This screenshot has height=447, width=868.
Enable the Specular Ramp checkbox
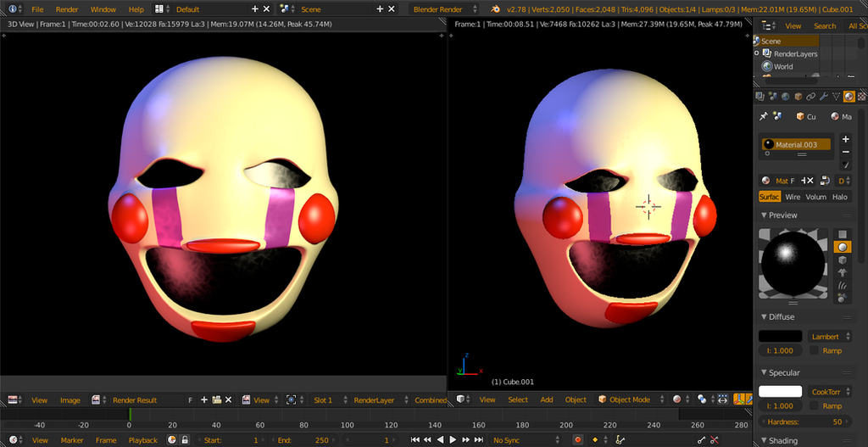[814, 406]
